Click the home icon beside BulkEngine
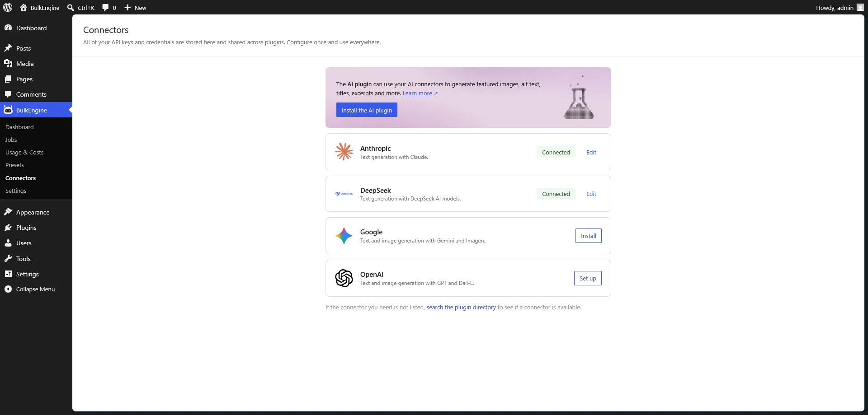The width and height of the screenshot is (868, 415). coord(24,7)
